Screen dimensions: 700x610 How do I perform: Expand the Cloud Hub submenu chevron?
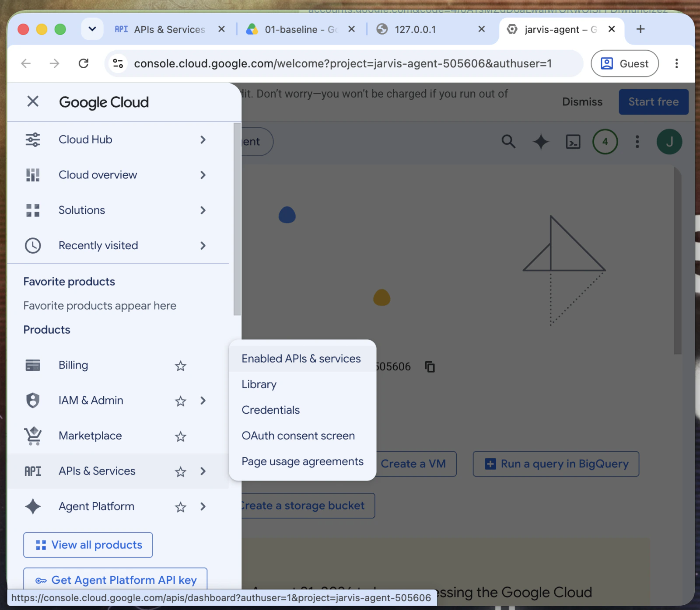click(x=203, y=139)
